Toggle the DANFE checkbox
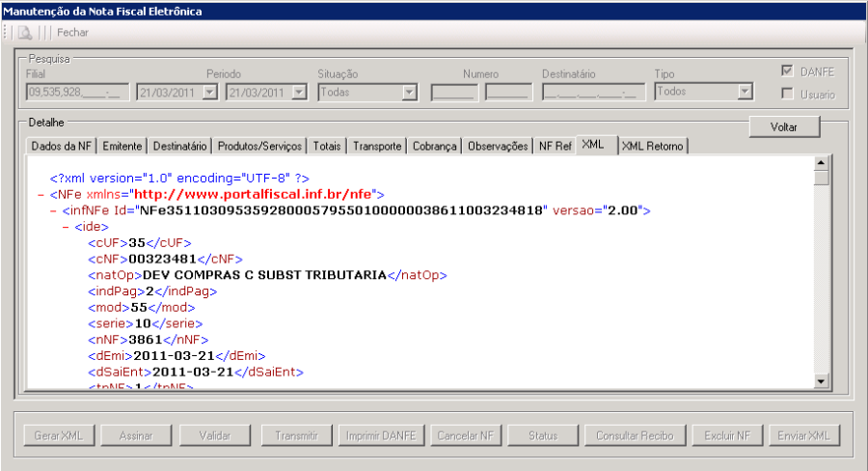 pos(787,70)
